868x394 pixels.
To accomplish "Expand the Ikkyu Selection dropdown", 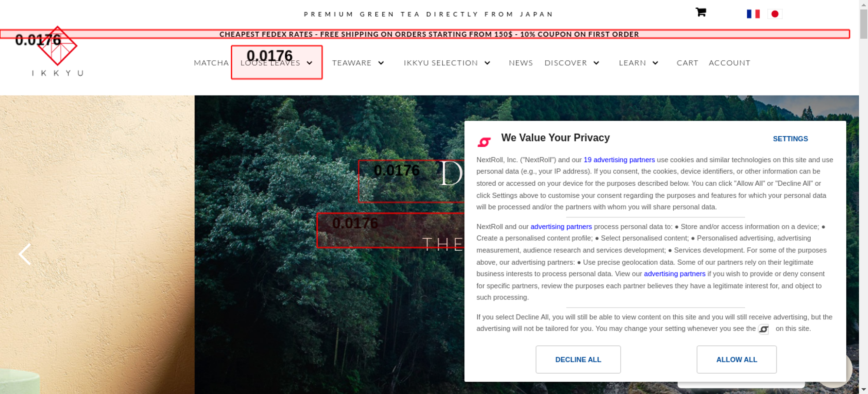I will tap(487, 63).
